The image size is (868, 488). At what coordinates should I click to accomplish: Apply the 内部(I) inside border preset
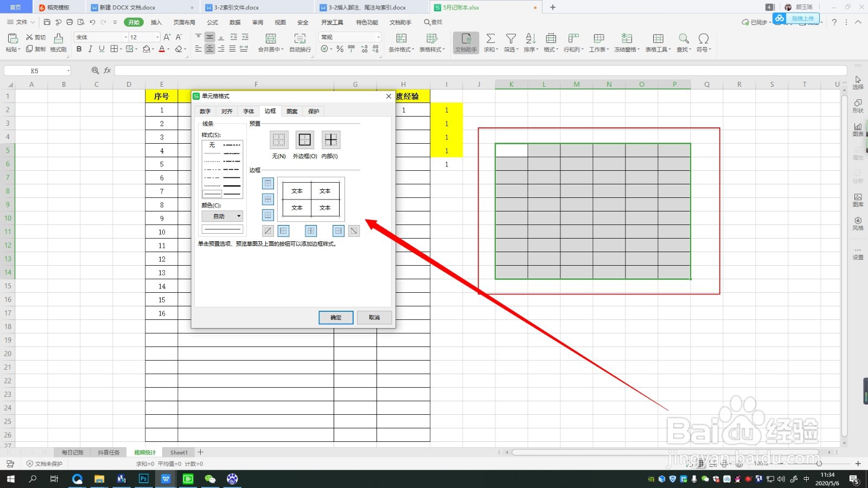click(331, 140)
